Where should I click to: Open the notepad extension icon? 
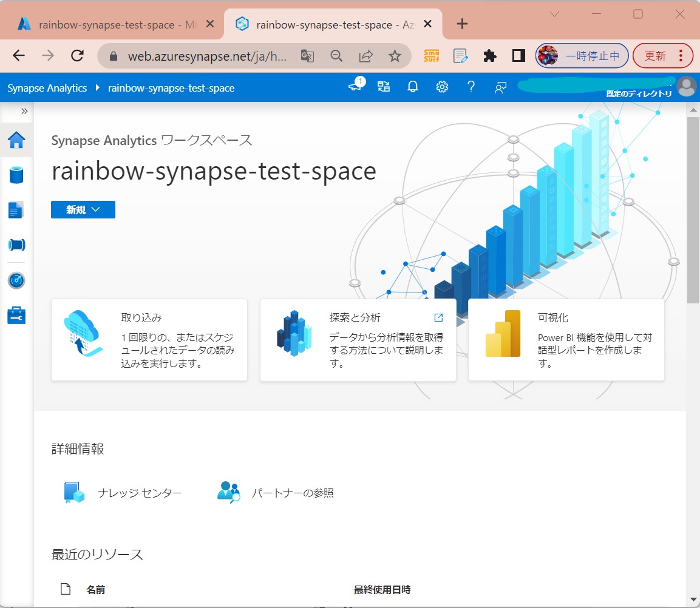click(460, 56)
